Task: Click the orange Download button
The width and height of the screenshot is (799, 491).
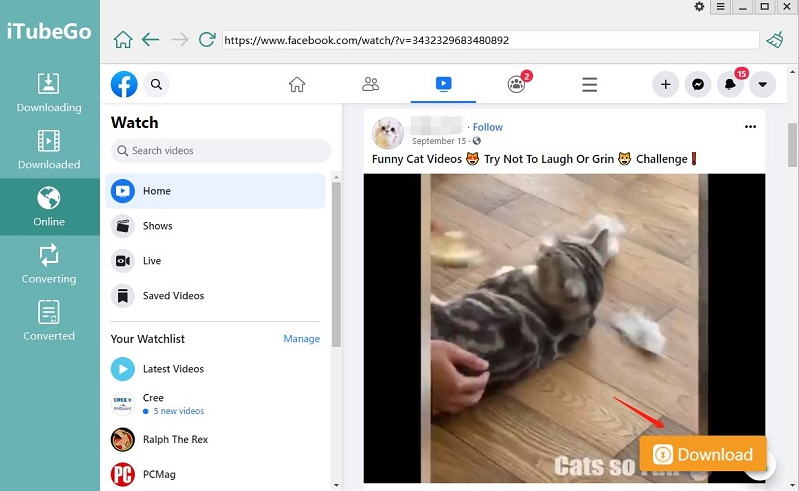Action: click(703, 454)
